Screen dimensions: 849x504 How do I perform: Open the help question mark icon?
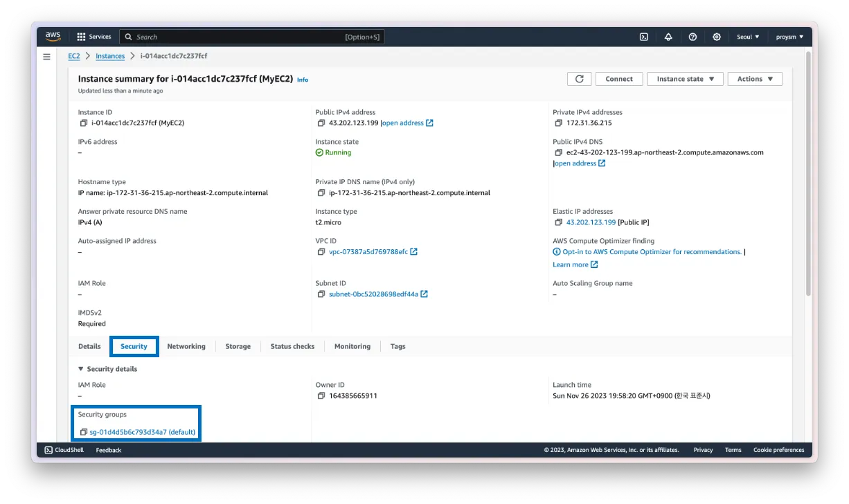click(692, 37)
